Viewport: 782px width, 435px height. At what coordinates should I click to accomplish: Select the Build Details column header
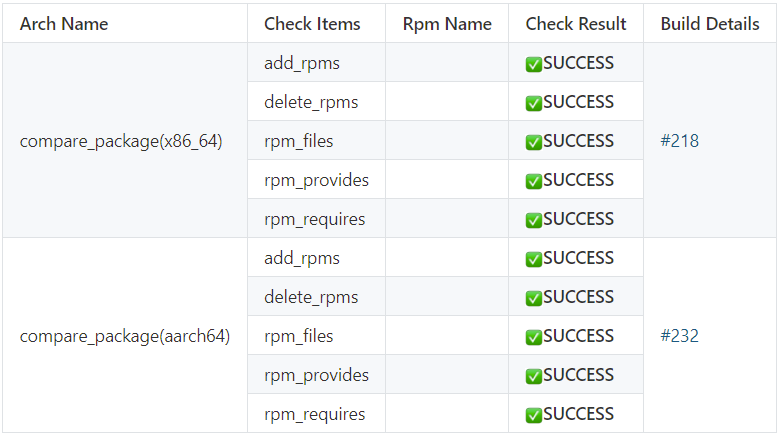710,24
